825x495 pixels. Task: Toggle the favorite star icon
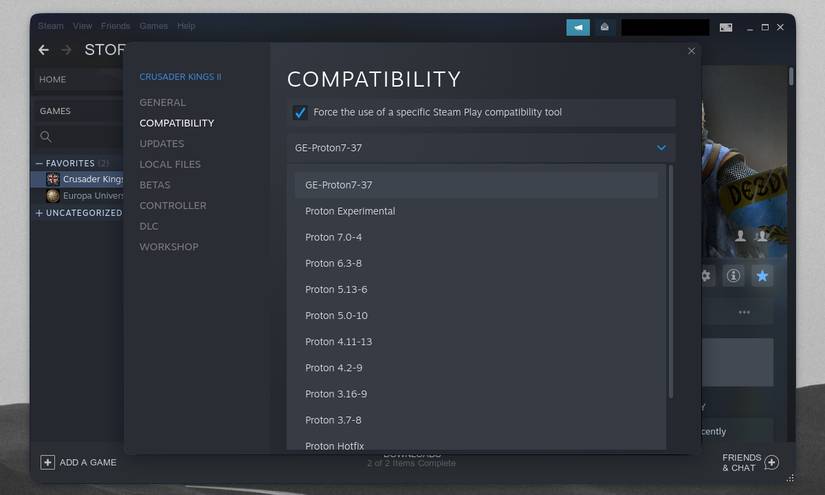762,276
